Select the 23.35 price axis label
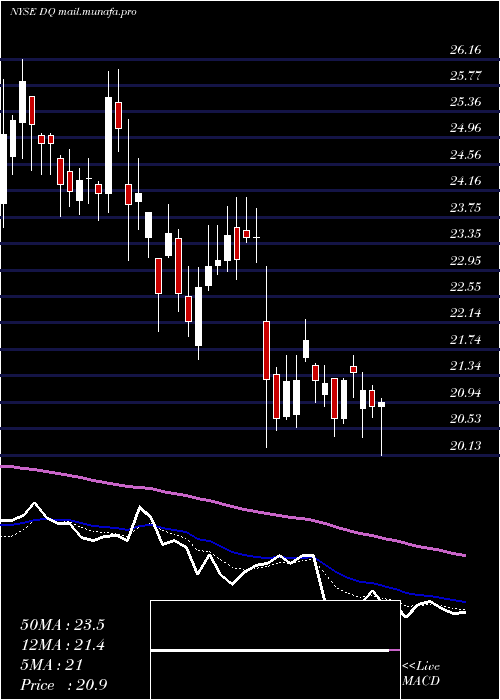500x700 pixels. point(466,234)
